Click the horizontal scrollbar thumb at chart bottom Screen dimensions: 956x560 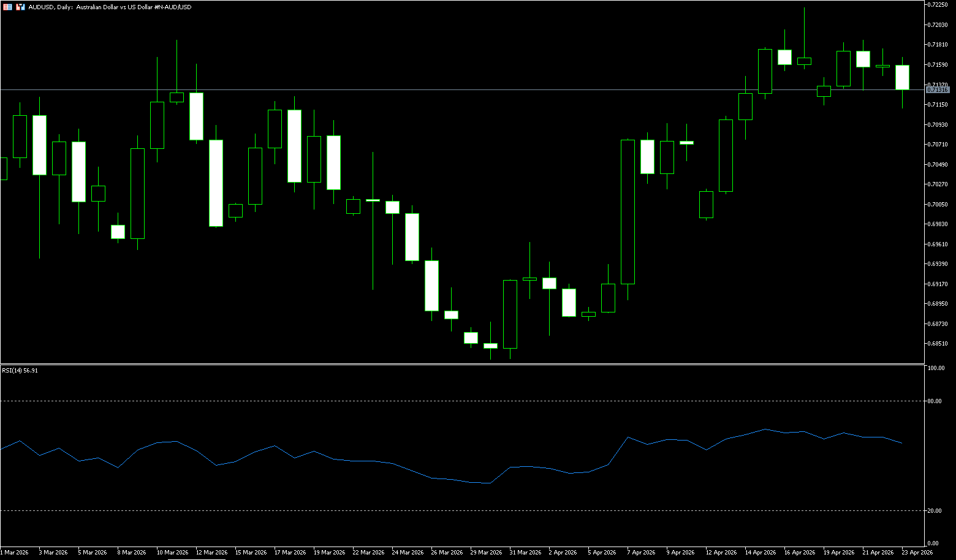pyautogui.click(x=196, y=559)
